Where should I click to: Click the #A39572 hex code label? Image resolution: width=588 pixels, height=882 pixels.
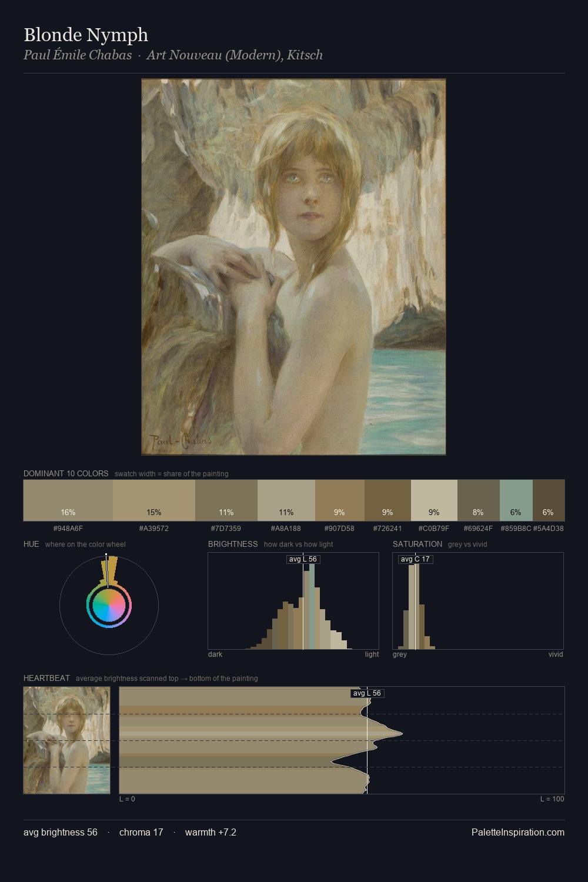(x=154, y=529)
